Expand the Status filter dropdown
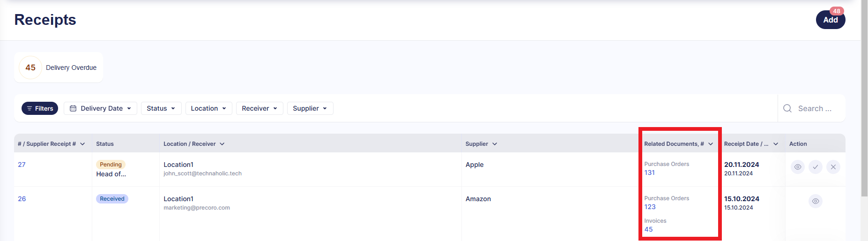 coord(161,108)
